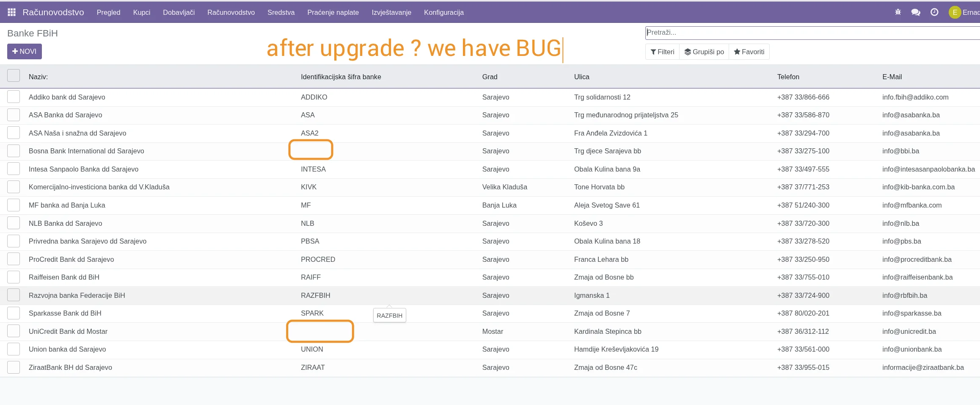Open the Konfiguracija menu

tap(443, 12)
